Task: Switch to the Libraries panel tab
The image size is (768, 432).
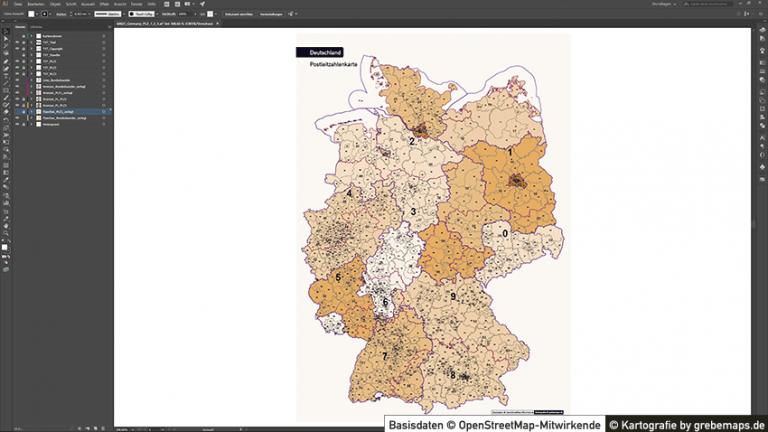Action: (36, 26)
